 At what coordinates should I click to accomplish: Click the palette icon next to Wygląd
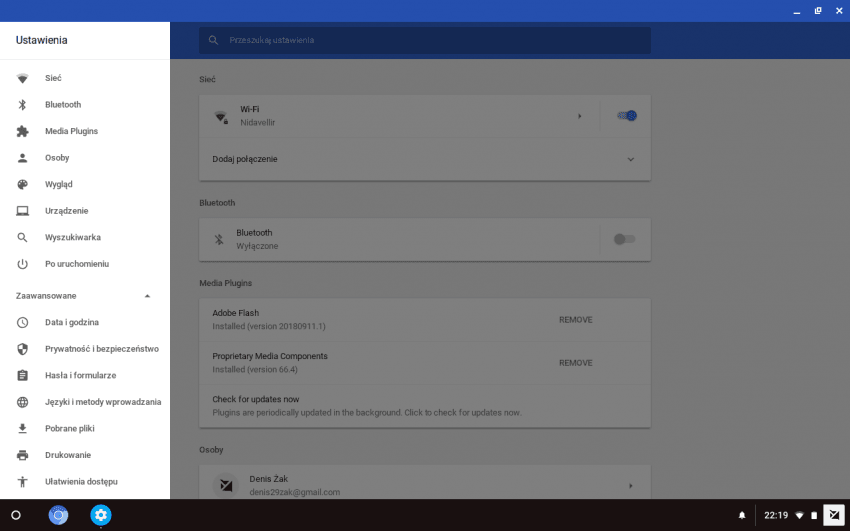tap(22, 184)
